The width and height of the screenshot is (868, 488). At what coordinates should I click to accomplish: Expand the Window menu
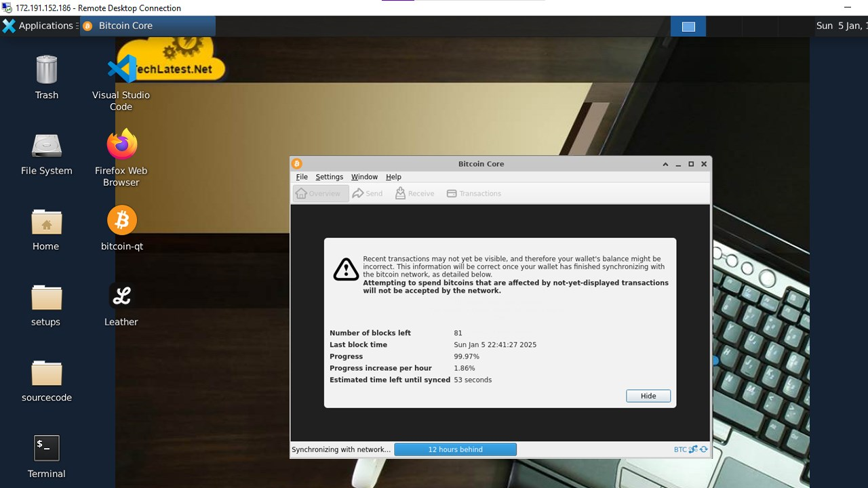pos(364,177)
